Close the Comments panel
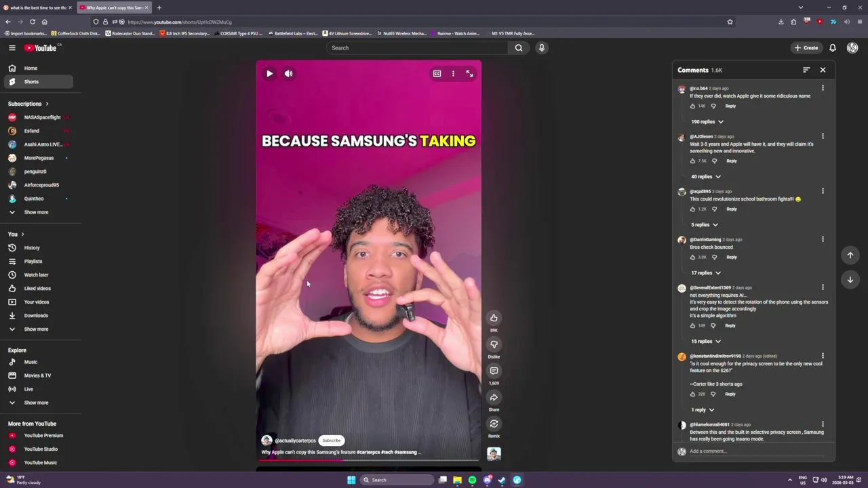 click(x=823, y=70)
